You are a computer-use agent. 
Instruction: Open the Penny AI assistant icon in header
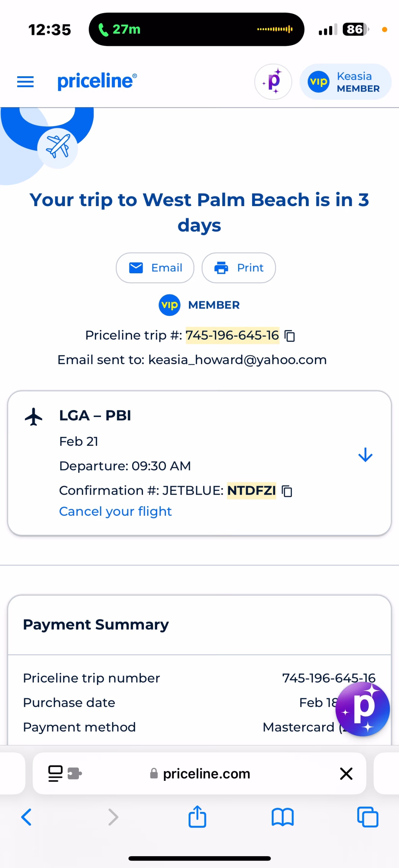click(x=273, y=82)
